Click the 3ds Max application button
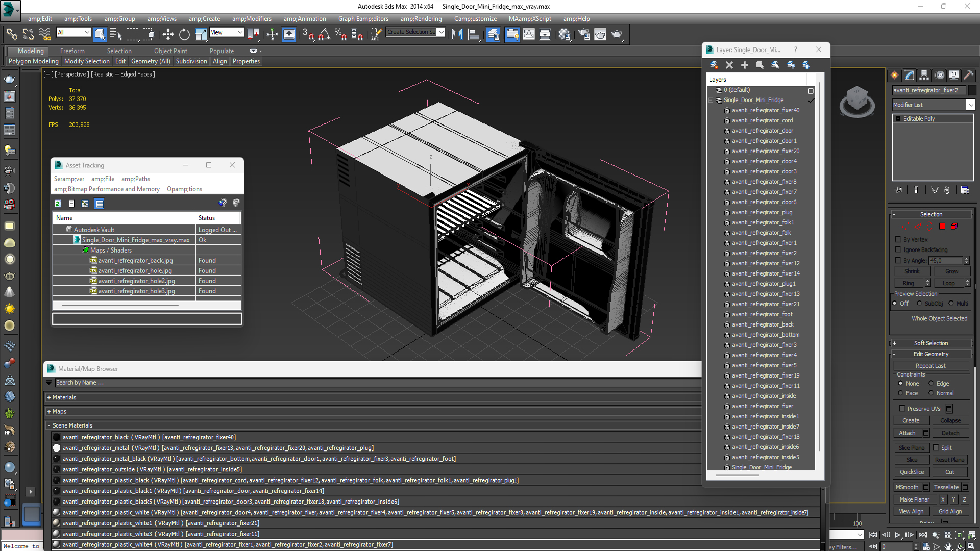 10,9
